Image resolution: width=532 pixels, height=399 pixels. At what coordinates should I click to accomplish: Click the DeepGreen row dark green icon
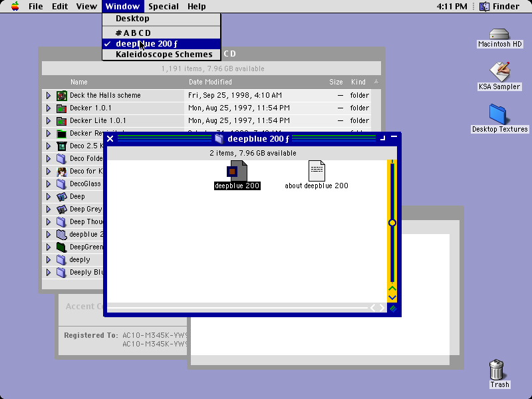click(61, 247)
